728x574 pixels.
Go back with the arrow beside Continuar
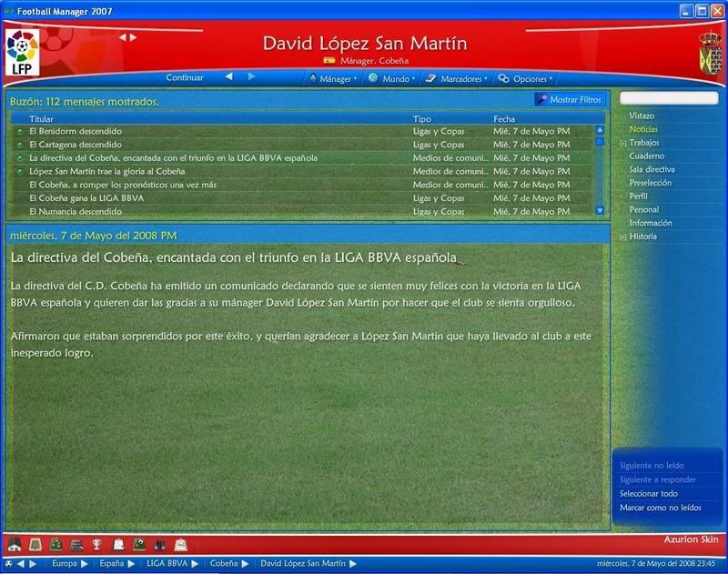point(229,76)
